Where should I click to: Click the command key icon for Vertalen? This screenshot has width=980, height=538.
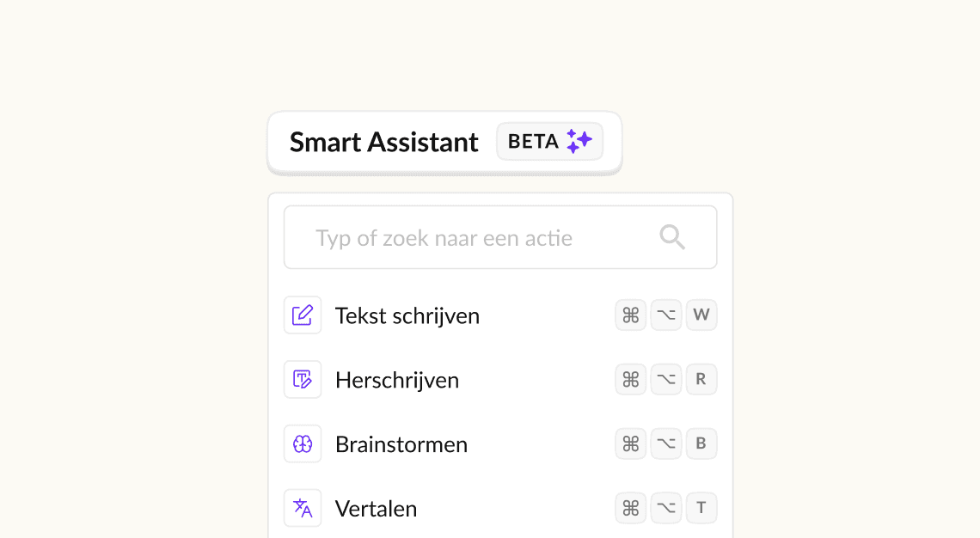click(x=631, y=508)
